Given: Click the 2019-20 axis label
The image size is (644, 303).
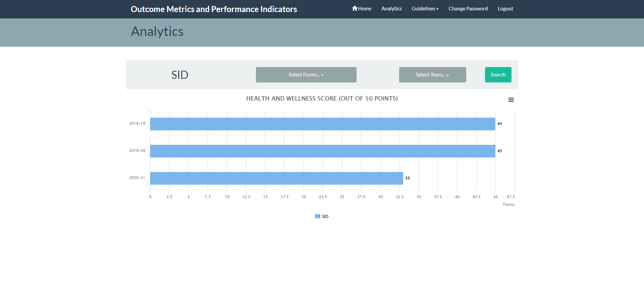Looking at the screenshot, I should (x=137, y=150).
